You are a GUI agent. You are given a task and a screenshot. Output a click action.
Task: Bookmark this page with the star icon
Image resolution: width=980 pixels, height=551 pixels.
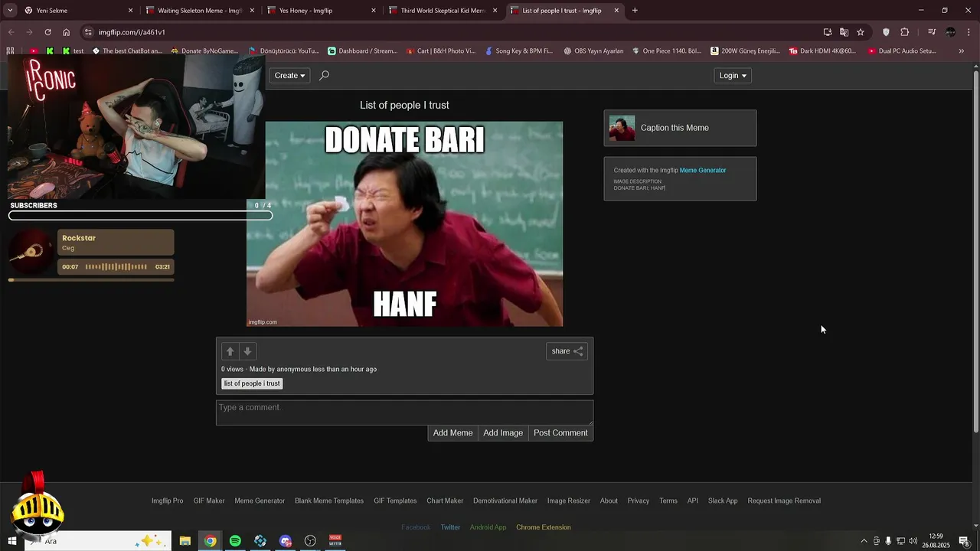861,32
